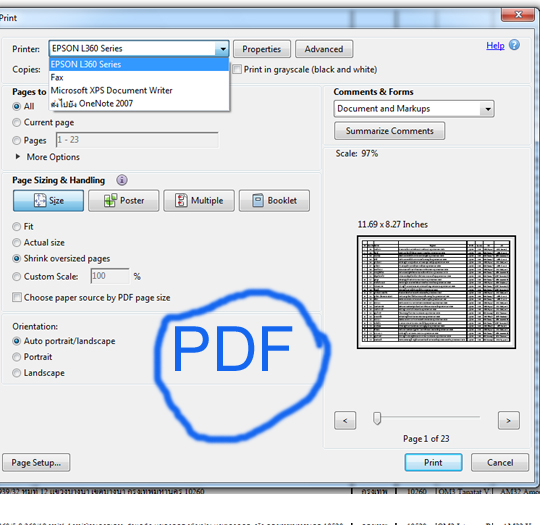
Task: Open the Page Sizing info icon
Action: pyautogui.click(x=122, y=180)
